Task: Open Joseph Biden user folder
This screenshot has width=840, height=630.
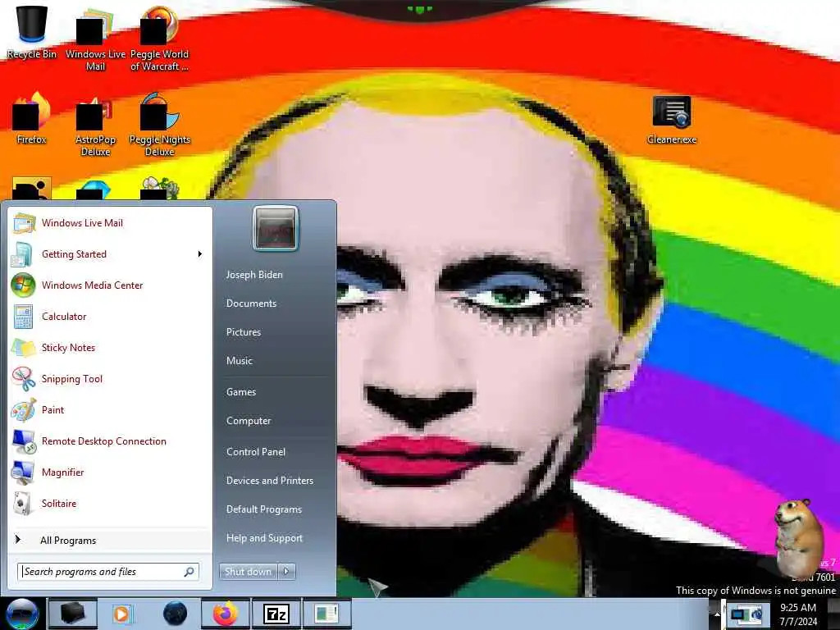Action: (254, 275)
